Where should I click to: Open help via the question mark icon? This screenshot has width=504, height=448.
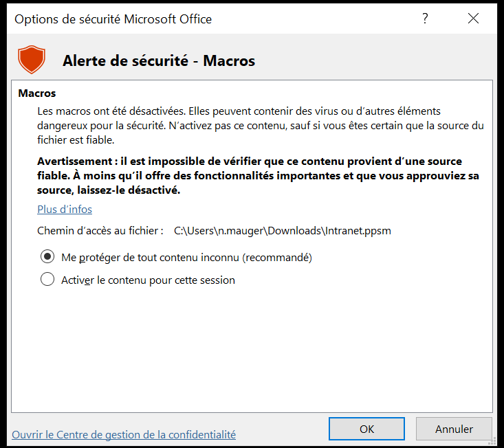425,19
